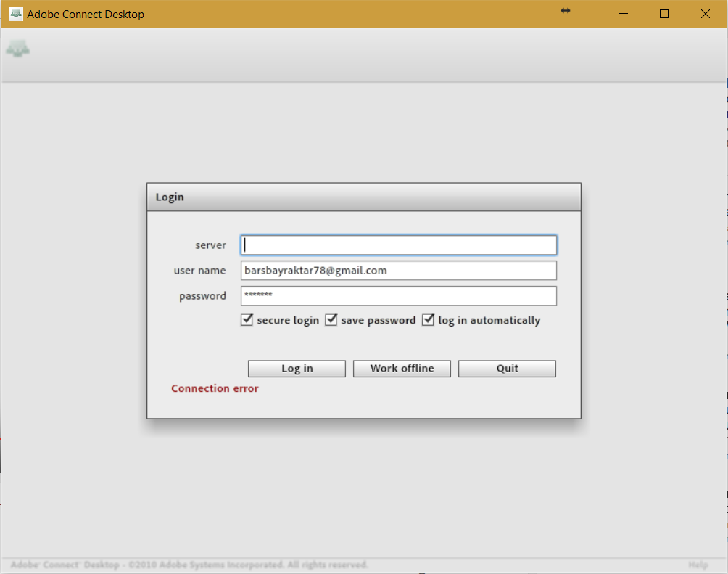
Task: Open the Help link in footer
Action: coord(698,565)
